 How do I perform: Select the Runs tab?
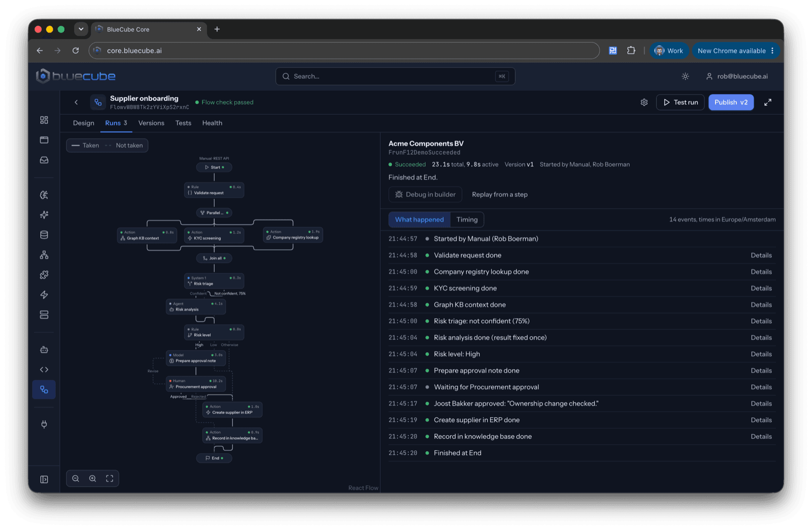click(116, 123)
